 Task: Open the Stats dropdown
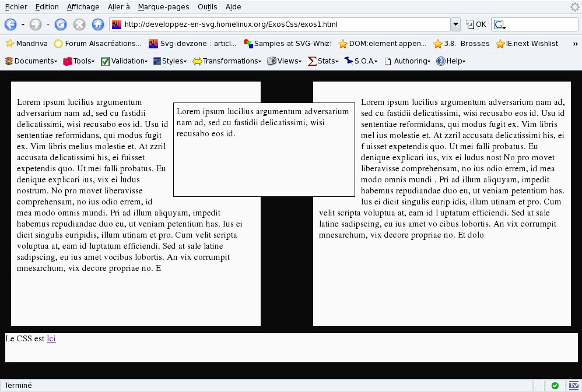(336, 62)
